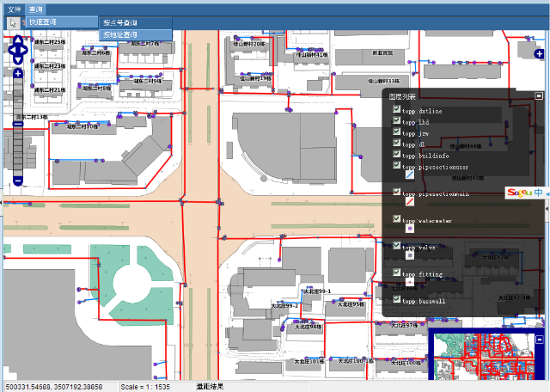
Task: Expand the round plus button at the map's upper right
Action: [539, 54]
